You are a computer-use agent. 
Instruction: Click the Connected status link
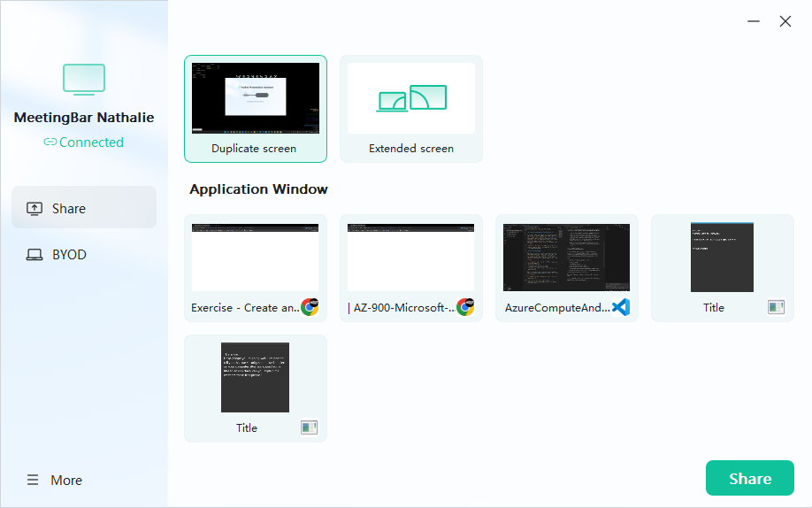[x=91, y=142]
